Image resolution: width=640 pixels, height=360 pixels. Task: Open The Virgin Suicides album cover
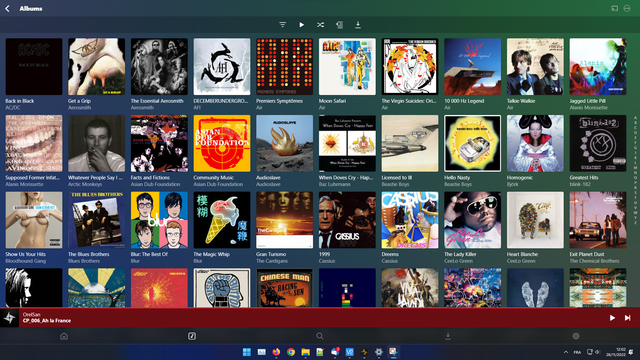pyautogui.click(x=410, y=67)
